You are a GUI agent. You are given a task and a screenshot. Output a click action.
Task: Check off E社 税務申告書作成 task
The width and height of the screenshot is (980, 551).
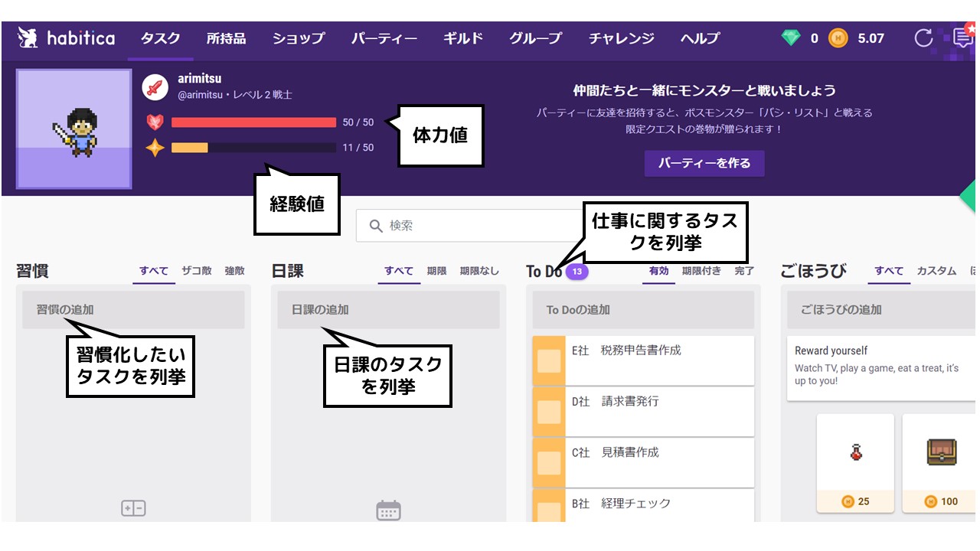548,360
